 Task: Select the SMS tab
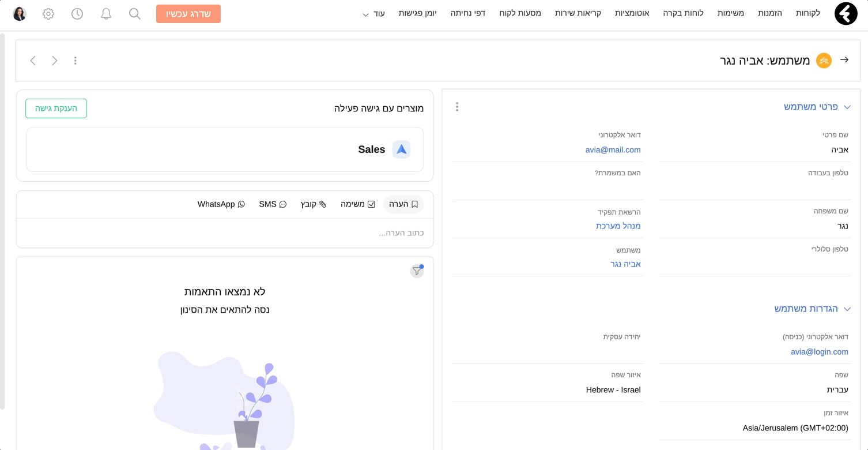pos(273,204)
